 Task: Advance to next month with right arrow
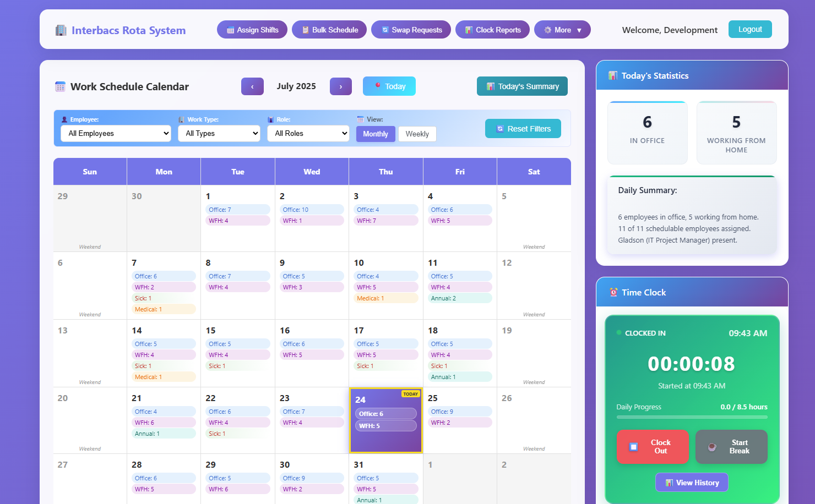click(x=341, y=86)
